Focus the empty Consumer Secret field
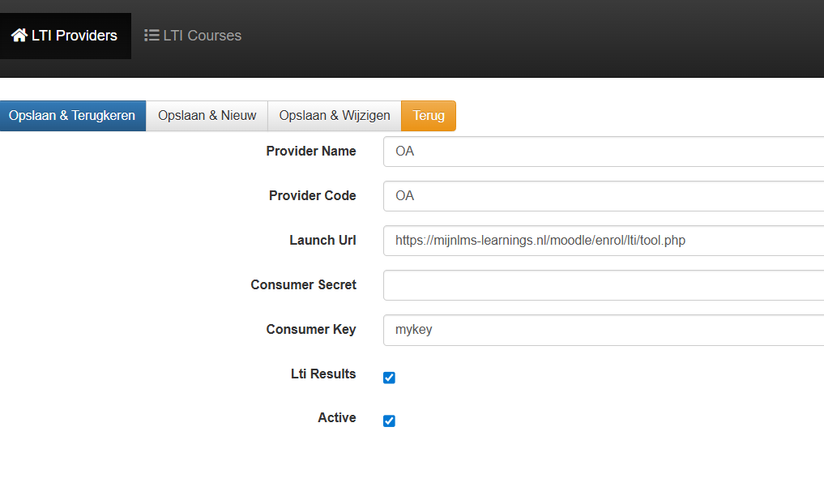Screen dimensions: 824x504 [603, 285]
